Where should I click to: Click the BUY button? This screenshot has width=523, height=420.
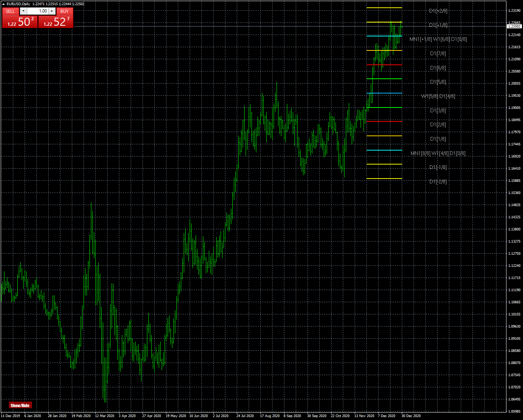[64, 11]
